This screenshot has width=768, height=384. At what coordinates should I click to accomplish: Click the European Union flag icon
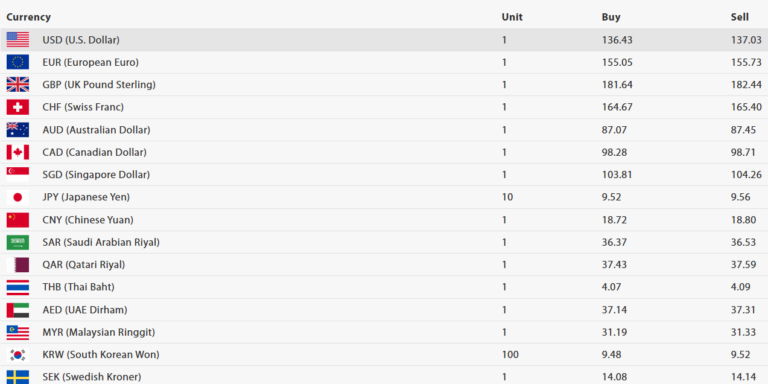[x=18, y=62]
